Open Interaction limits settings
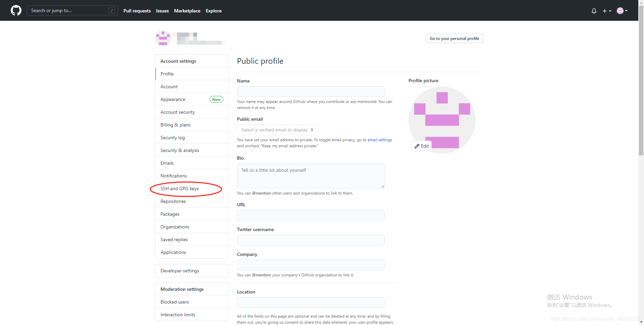Viewport: 644px width, 325px height. tap(192, 315)
